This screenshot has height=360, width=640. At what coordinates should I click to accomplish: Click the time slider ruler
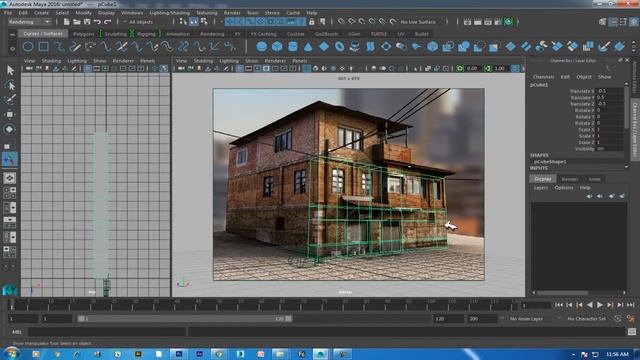click(264, 305)
